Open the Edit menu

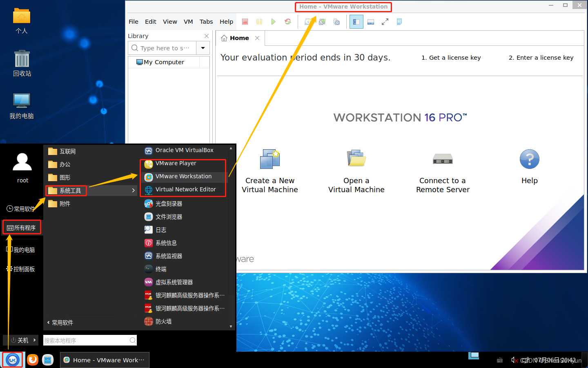[151, 22]
